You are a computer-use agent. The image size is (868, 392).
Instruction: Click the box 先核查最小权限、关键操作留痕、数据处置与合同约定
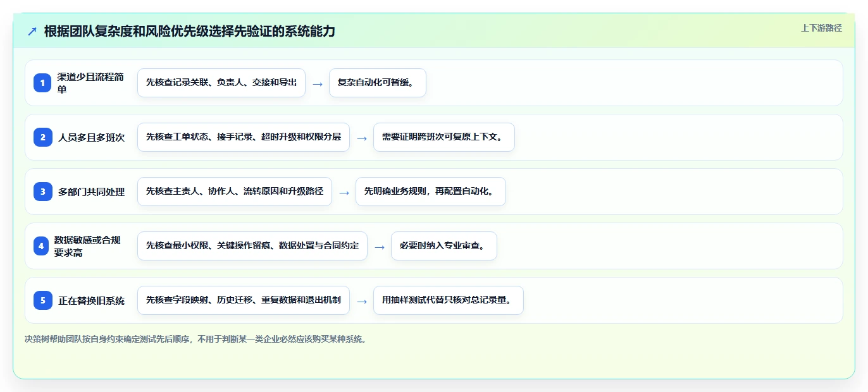click(252, 246)
